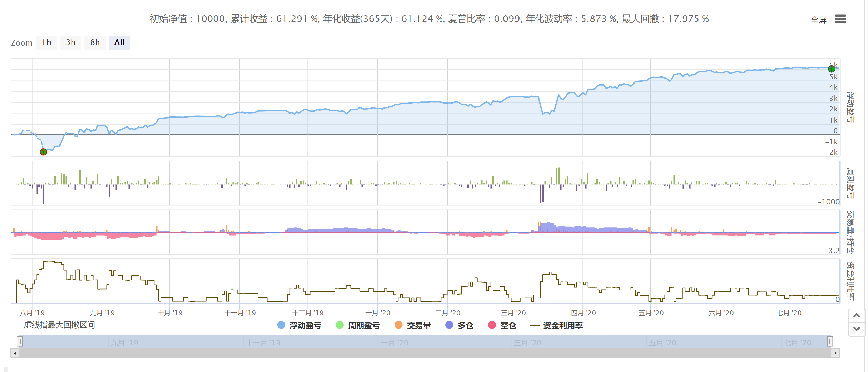Click the scrollbar right arrow
Image resolution: width=868 pixels, height=372 pixels.
pos(835,353)
